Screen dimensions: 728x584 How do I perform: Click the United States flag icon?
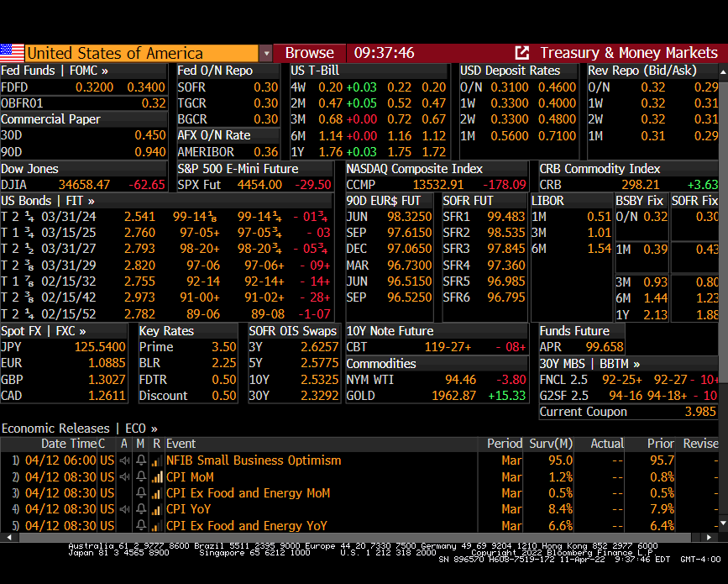[x=12, y=53]
